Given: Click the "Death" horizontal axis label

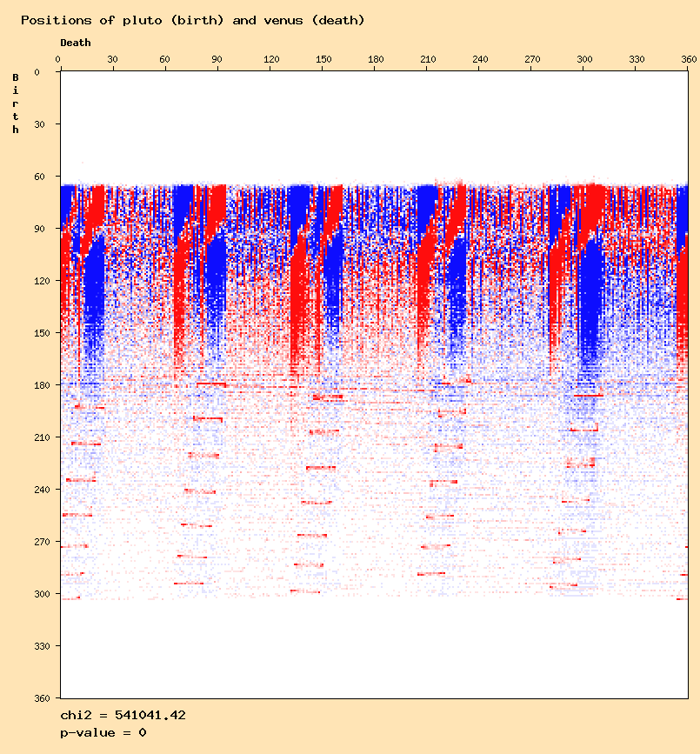Looking at the screenshot, I should point(76,43).
